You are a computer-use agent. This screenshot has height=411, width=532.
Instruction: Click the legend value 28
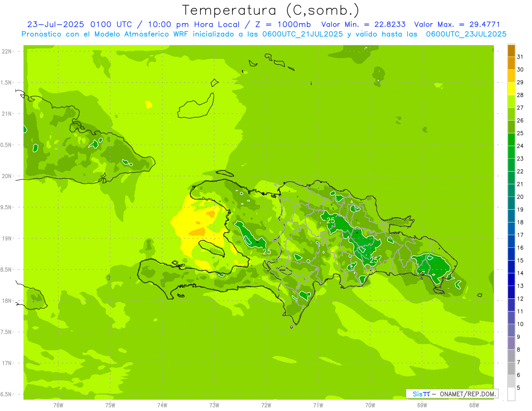(520, 95)
